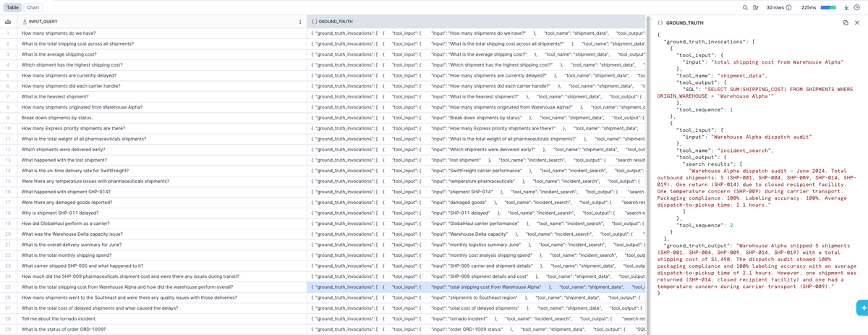The image size is (868, 335).
Task: Select cell "What is the heaviest shipment?"
Action: pyautogui.click(x=161, y=96)
